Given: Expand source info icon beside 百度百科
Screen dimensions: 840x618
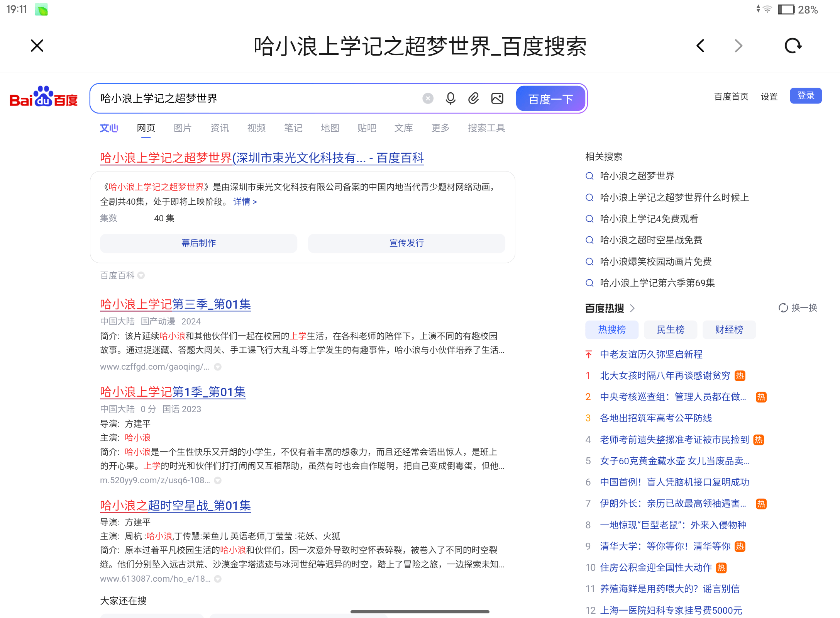Looking at the screenshot, I should [x=141, y=275].
